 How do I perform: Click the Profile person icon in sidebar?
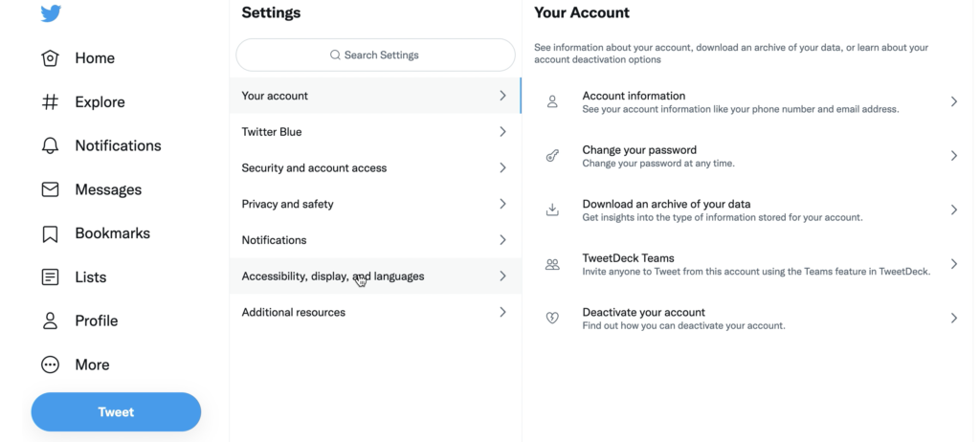[x=50, y=320]
